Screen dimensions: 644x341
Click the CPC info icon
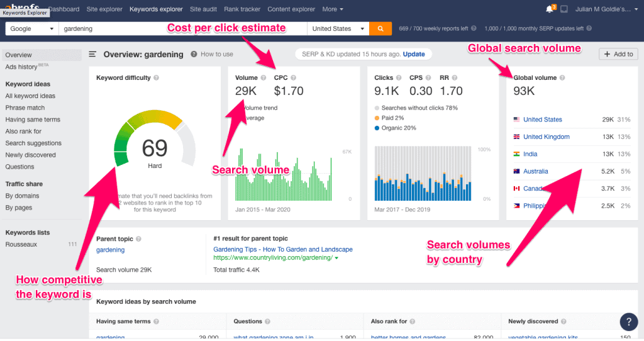(x=293, y=77)
